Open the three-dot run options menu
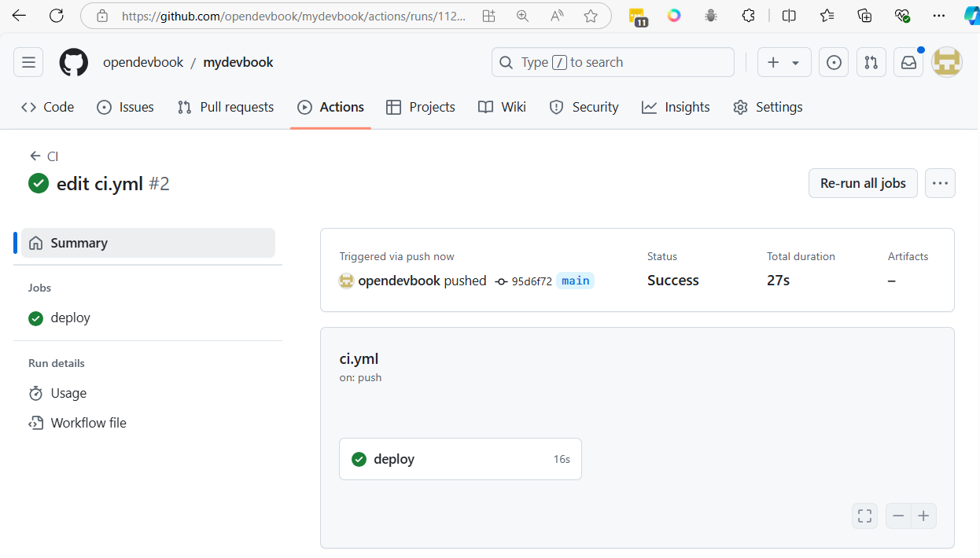980x558 pixels. click(x=940, y=183)
